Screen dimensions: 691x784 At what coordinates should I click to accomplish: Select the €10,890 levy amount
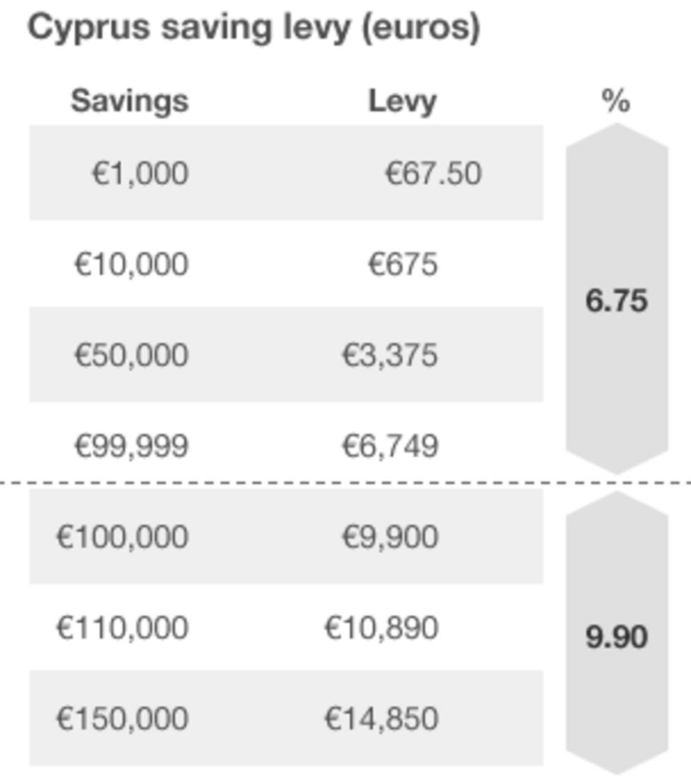click(x=381, y=627)
